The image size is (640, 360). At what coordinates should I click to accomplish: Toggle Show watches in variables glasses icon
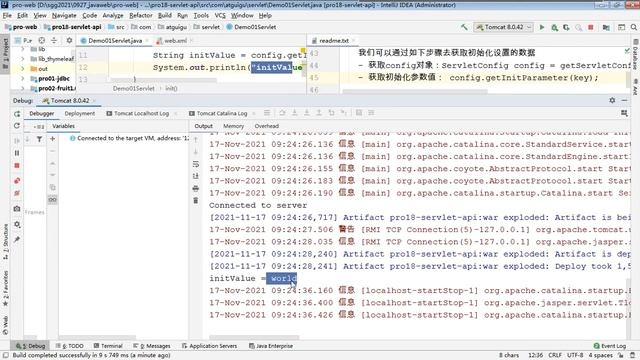pyautogui.click(x=53, y=200)
